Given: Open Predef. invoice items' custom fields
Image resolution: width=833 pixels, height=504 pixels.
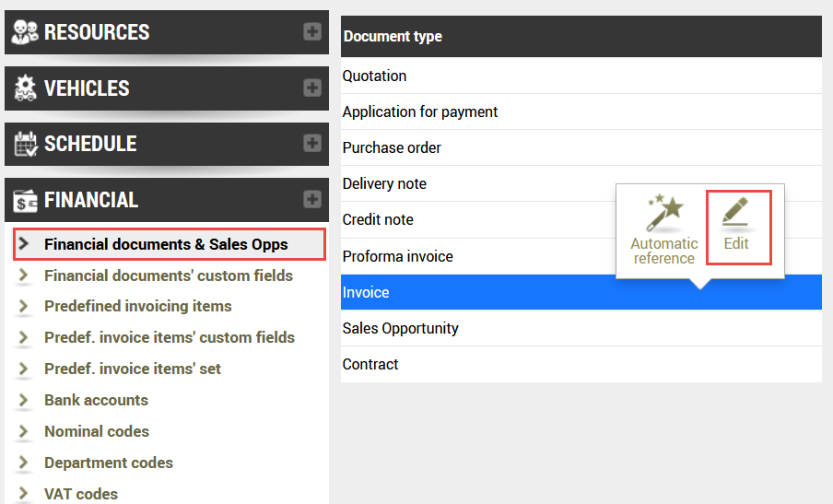Looking at the screenshot, I should 169,337.
